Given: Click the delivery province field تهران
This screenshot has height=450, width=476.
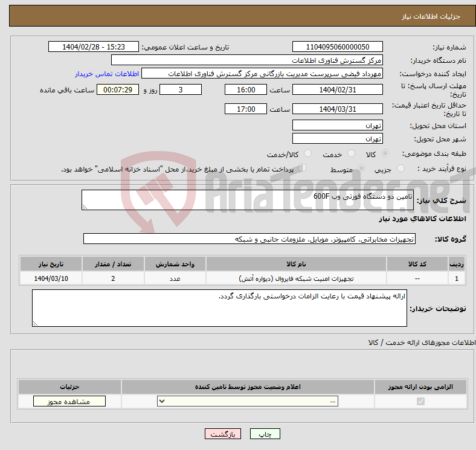Looking at the screenshot, I should click(338, 125).
